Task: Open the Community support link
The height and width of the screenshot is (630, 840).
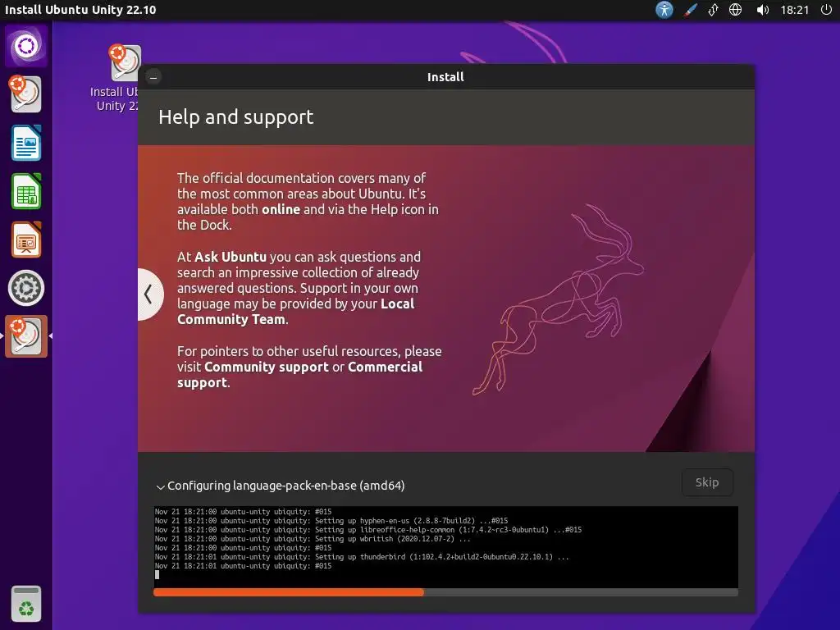Action: pyautogui.click(x=267, y=367)
